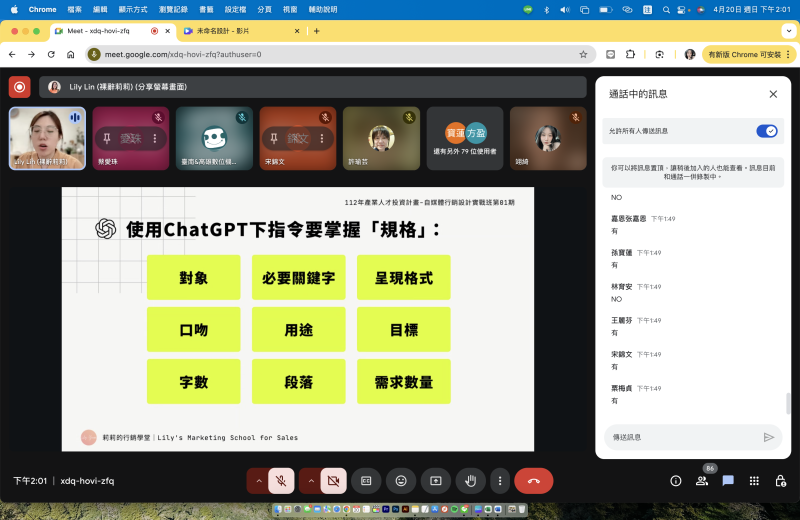Viewport: 800px width, 520px height.
Task: Open audio settings chevron beside microphone
Action: tap(259, 481)
